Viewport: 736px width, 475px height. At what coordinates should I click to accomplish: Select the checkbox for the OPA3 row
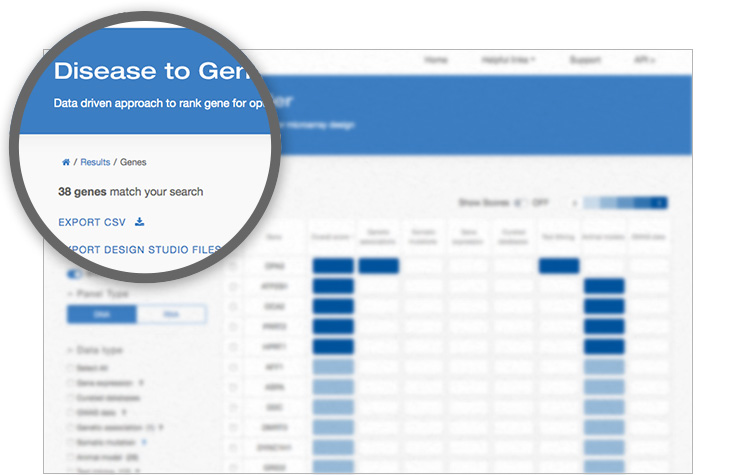point(233,266)
